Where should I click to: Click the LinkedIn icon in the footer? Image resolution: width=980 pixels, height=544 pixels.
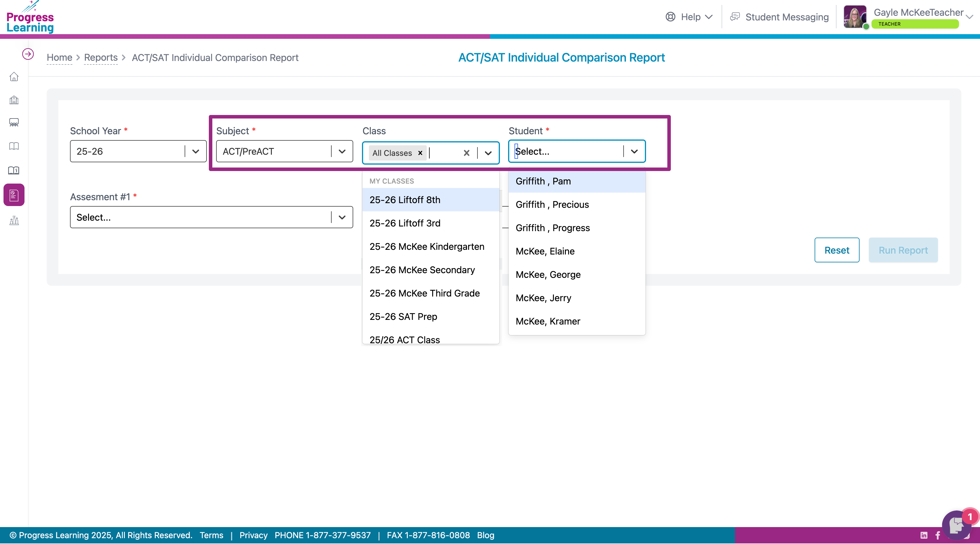pyautogui.click(x=924, y=535)
